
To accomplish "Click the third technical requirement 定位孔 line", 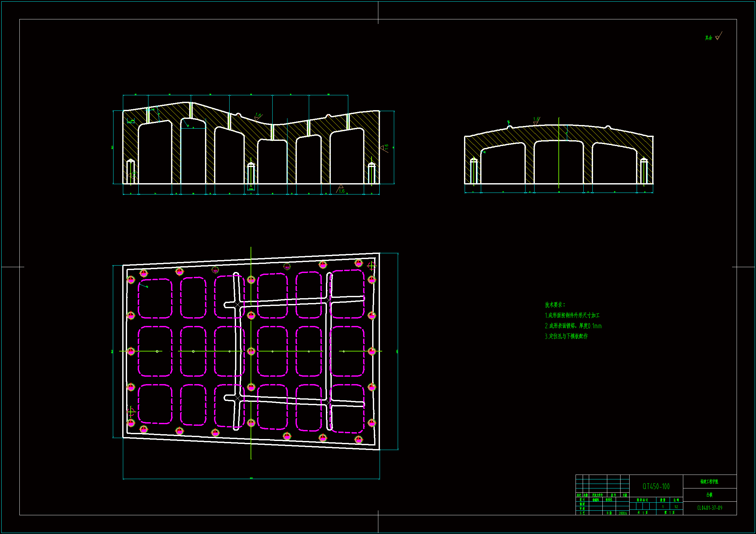I will [566, 336].
